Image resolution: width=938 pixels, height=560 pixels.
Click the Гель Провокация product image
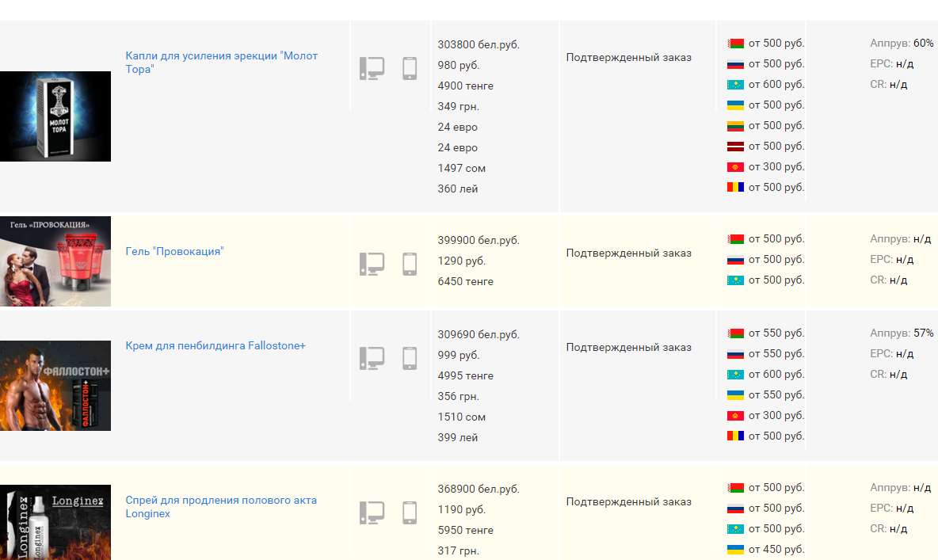(55, 261)
